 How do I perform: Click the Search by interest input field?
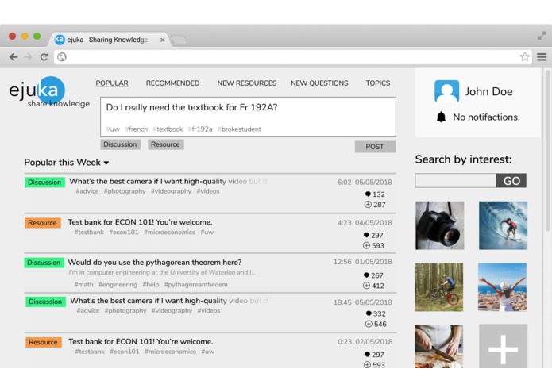point(455,180)
